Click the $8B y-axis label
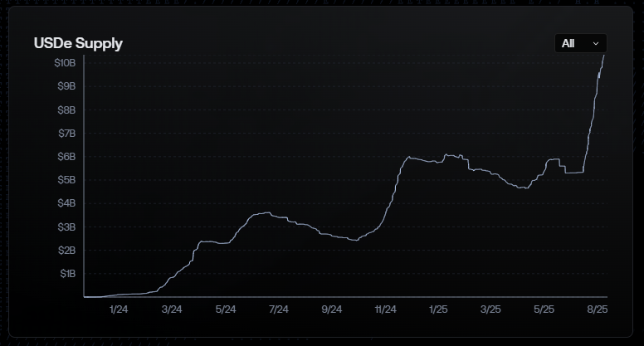The image size is (644, 346). (x=66, y=110)
